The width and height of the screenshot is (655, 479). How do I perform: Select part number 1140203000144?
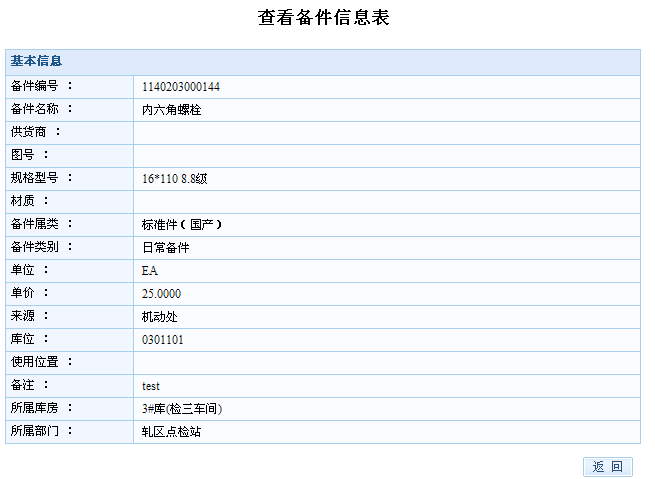pos(180,87)
